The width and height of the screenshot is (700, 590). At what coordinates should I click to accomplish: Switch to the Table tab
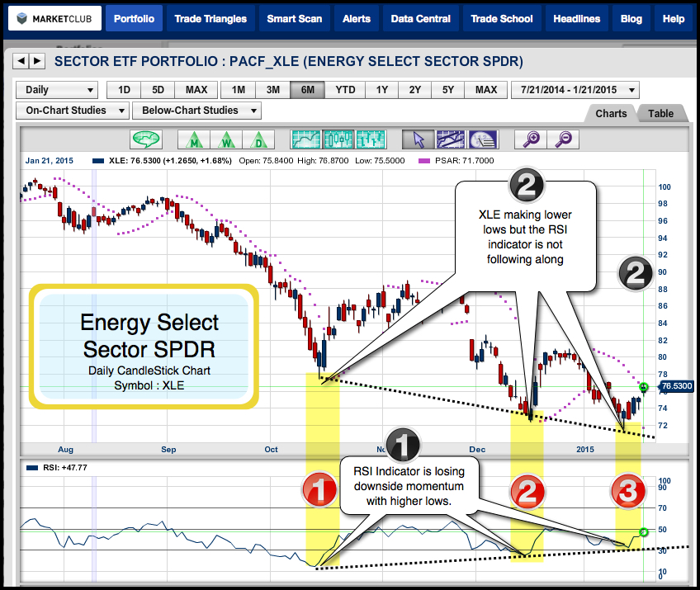(660, 114)
